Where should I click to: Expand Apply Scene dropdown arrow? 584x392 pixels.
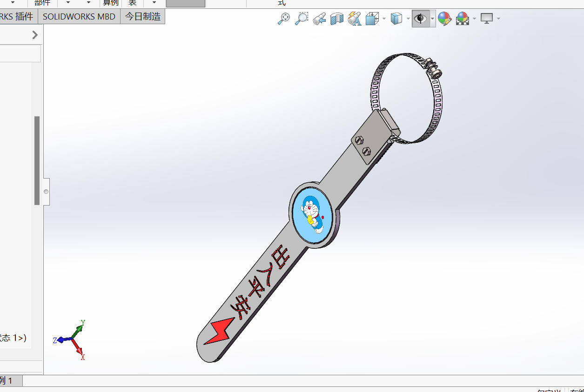coord(474,19)
